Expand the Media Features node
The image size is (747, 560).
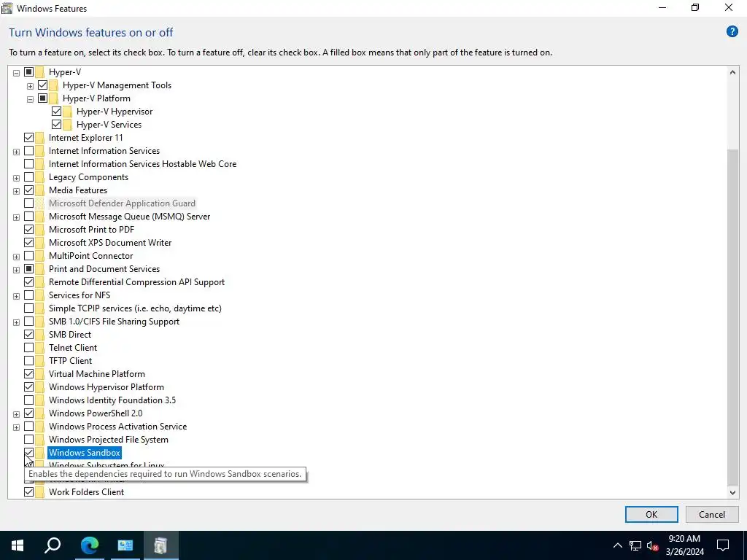pos(16,191)
